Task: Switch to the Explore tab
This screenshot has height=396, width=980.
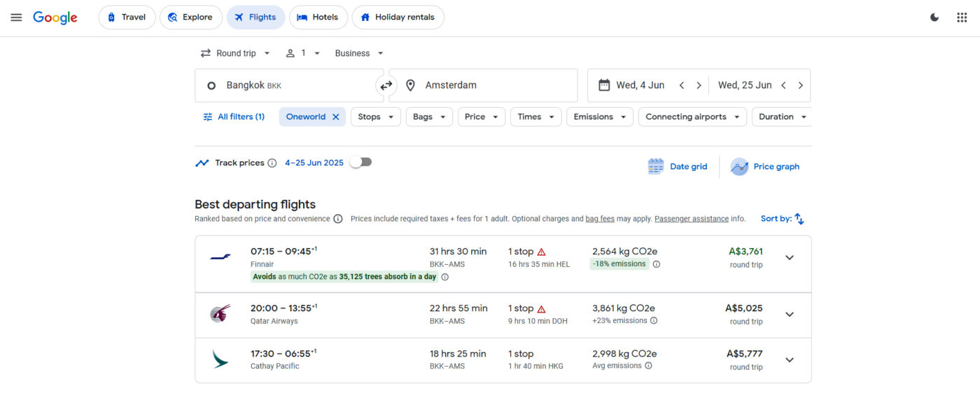Action: click(x=191, y=18)
